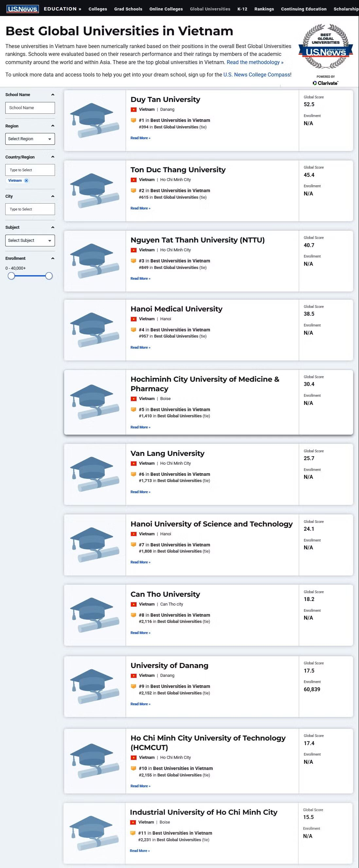
Task: Open the Read the methodology link
Action: point(255,62)
